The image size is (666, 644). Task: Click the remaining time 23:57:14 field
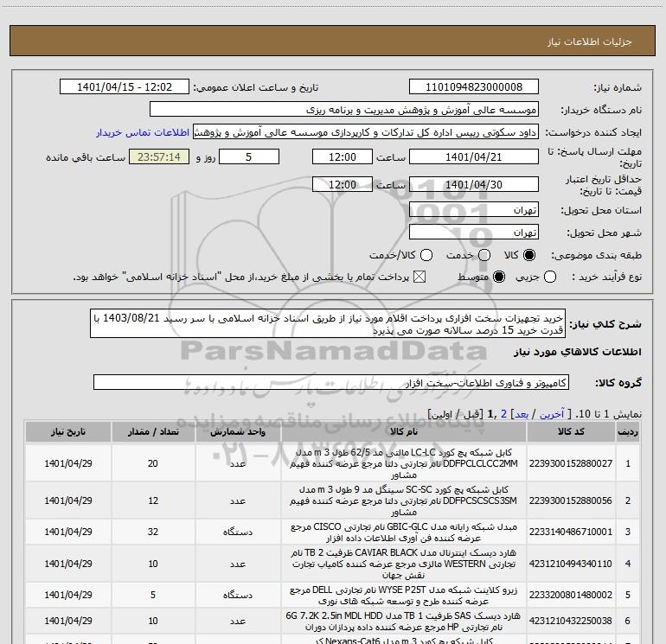pyautogui.click(x=159, y=157)
